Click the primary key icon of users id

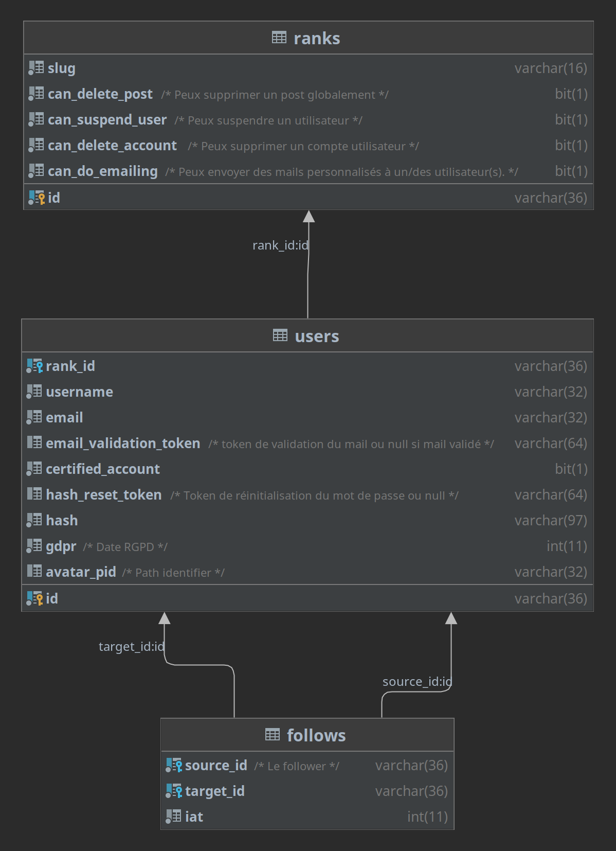pos(34,598)
